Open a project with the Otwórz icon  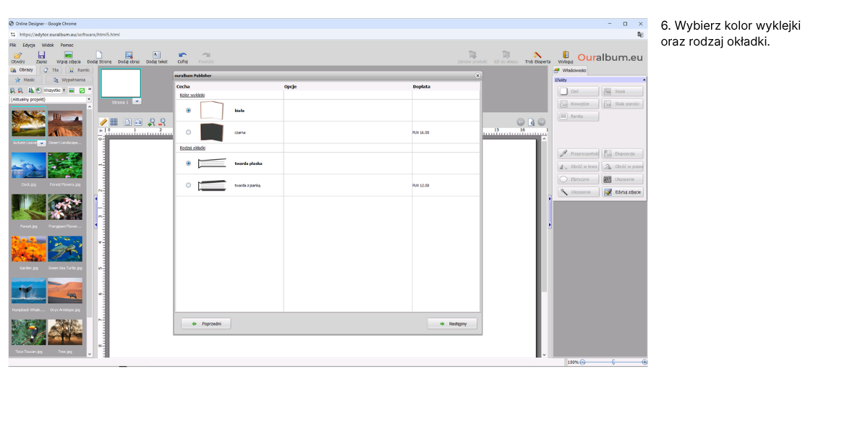coord(18,55)
